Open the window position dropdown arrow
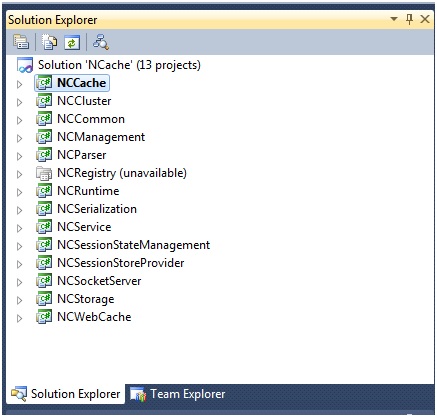 [394, 19]
